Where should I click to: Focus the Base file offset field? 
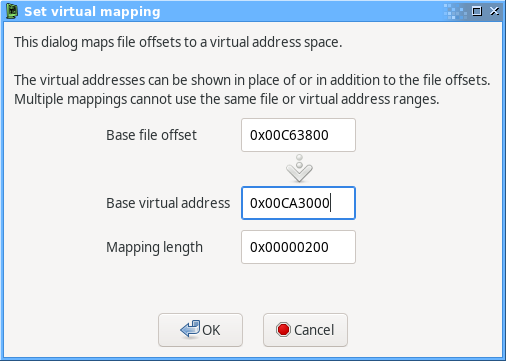click(x=298, y=135)
